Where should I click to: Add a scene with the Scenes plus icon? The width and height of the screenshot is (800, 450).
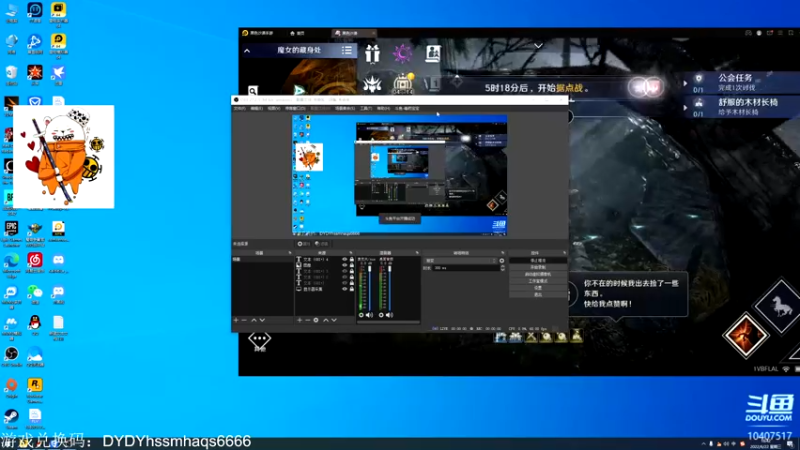pos(236,320)
